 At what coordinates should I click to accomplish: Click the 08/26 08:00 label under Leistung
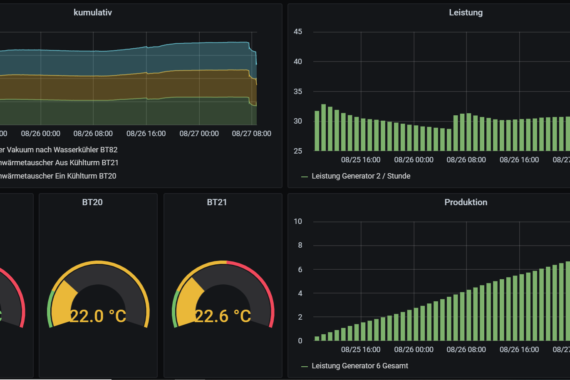466,160
